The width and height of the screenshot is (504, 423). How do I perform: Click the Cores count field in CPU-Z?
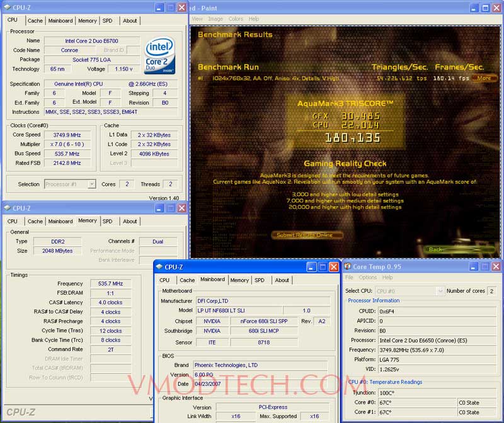(127, 184)
